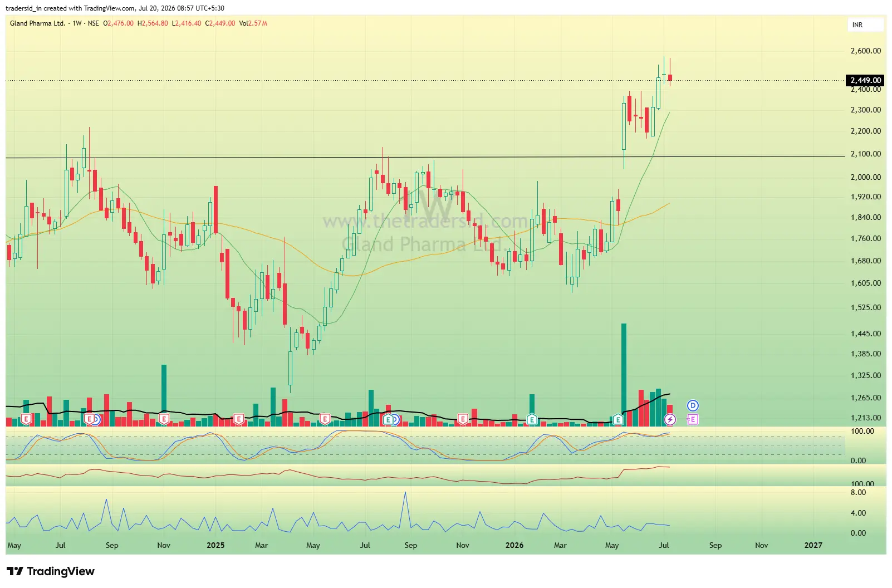892x588 pixels.
Task: Open the red earnings marker at May 2025
Action: (x=325, y=419)
